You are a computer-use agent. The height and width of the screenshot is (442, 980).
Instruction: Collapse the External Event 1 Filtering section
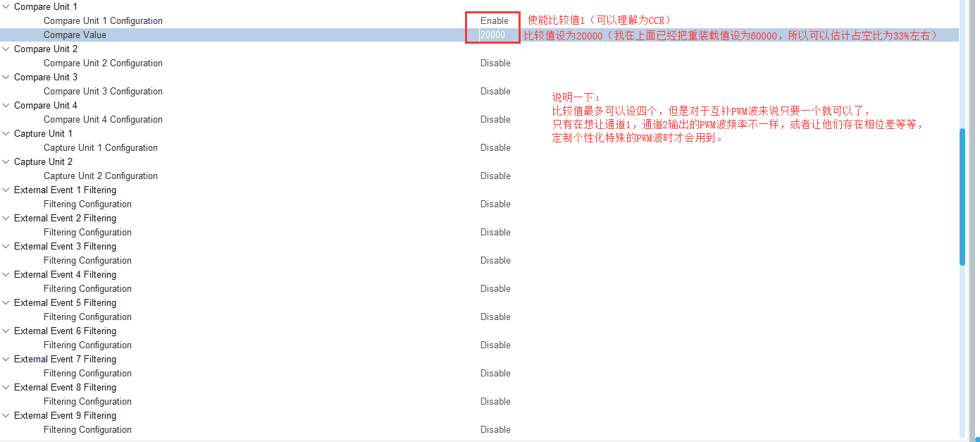(6, 190)
